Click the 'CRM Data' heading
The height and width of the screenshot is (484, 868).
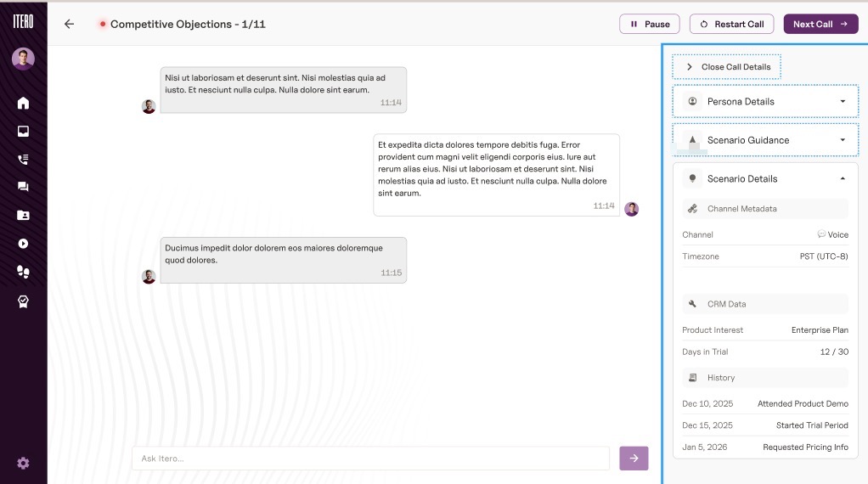tap(726, 304)
